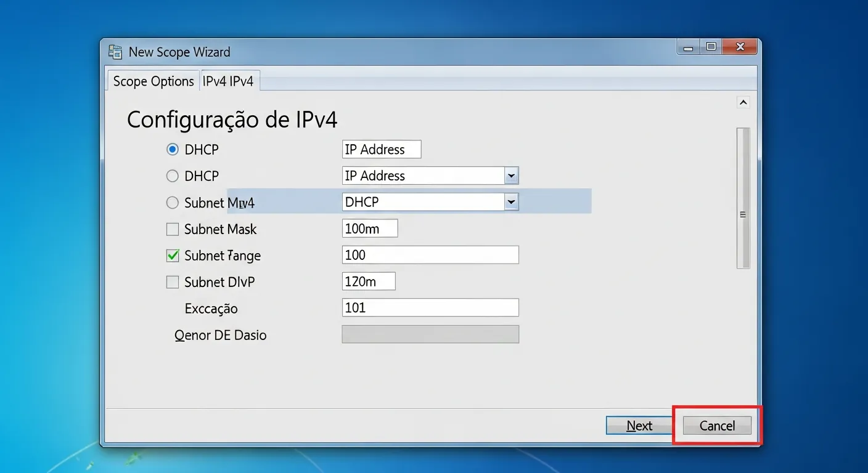Screen dimensions: 868x473
Task: Select the first DHCP radio button
Action: tap(173, 150)
